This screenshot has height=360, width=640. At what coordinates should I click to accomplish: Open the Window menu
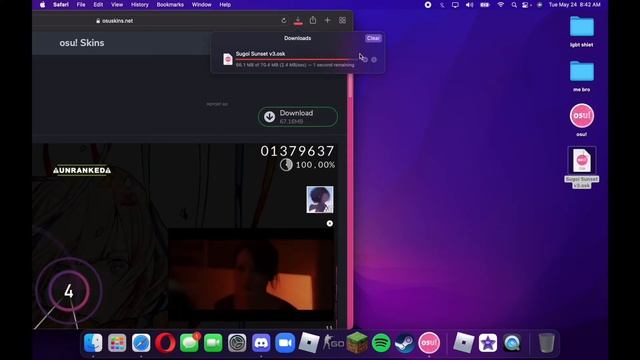202,5
